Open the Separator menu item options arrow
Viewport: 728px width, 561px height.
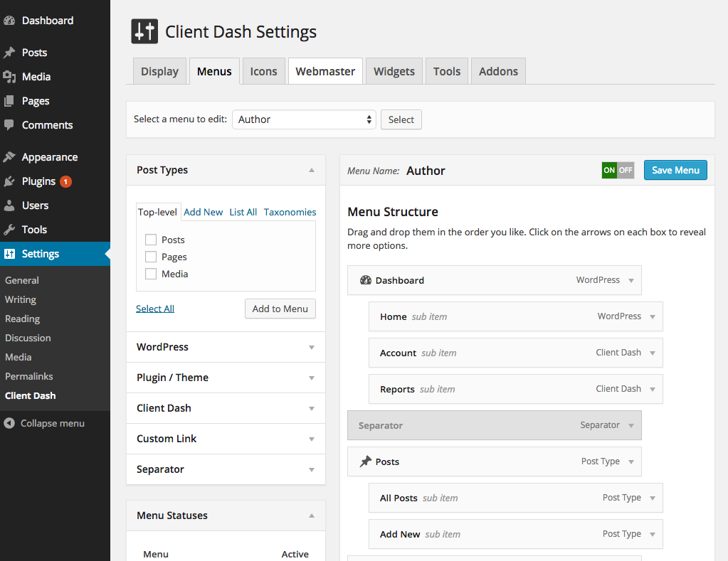(631, 424)
